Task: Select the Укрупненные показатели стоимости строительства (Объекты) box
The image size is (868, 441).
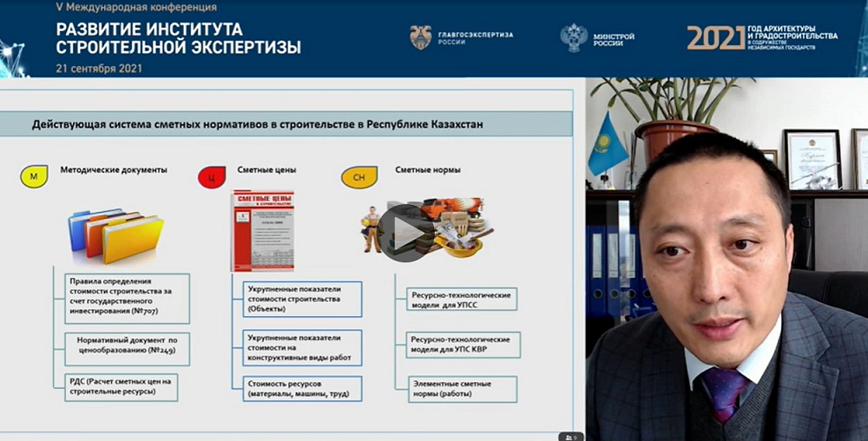Action: (302, 299)
